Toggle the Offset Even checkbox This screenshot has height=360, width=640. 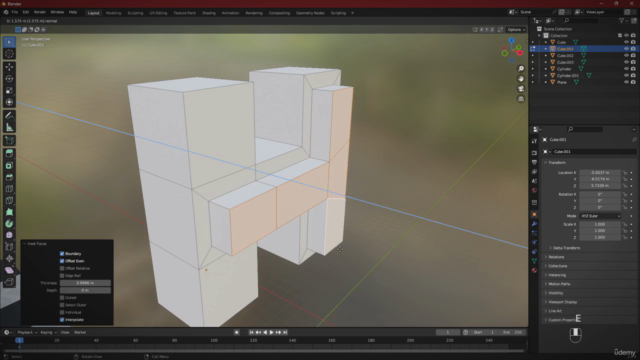click(x=62, y=261)
